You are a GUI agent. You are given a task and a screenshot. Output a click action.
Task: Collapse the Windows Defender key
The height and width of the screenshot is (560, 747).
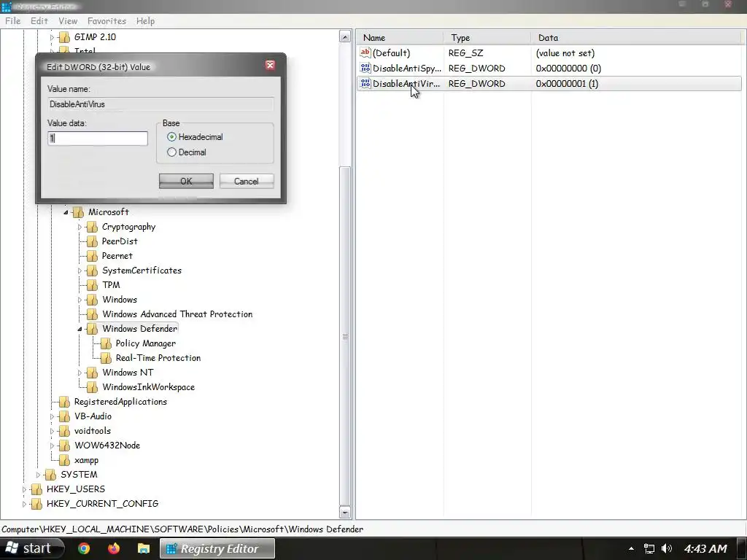[80, 329]
